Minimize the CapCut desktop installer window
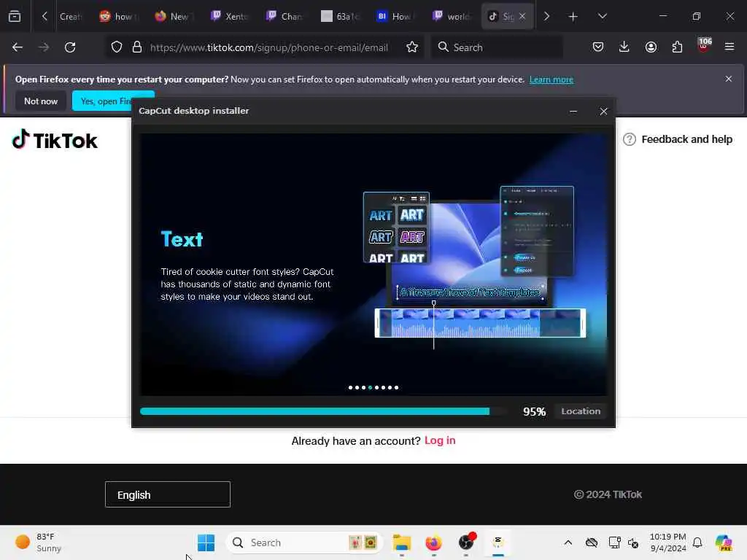Image resolution: width=747 pixels, height=560 pixels. [573, 111]
